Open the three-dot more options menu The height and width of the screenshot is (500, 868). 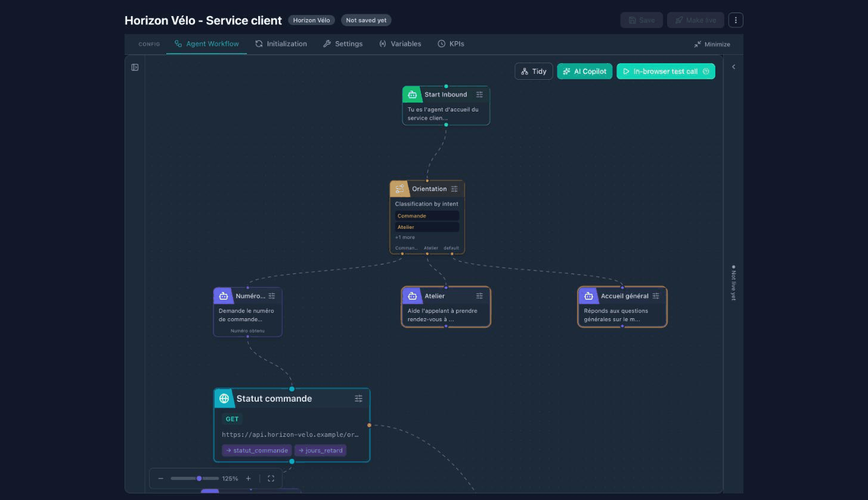(x=736, y=20)
